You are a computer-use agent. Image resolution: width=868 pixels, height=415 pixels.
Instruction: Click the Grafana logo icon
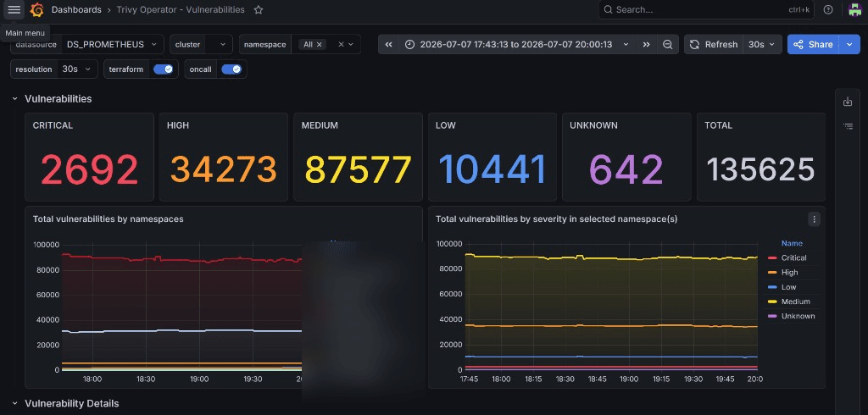(x=37, y=9)
